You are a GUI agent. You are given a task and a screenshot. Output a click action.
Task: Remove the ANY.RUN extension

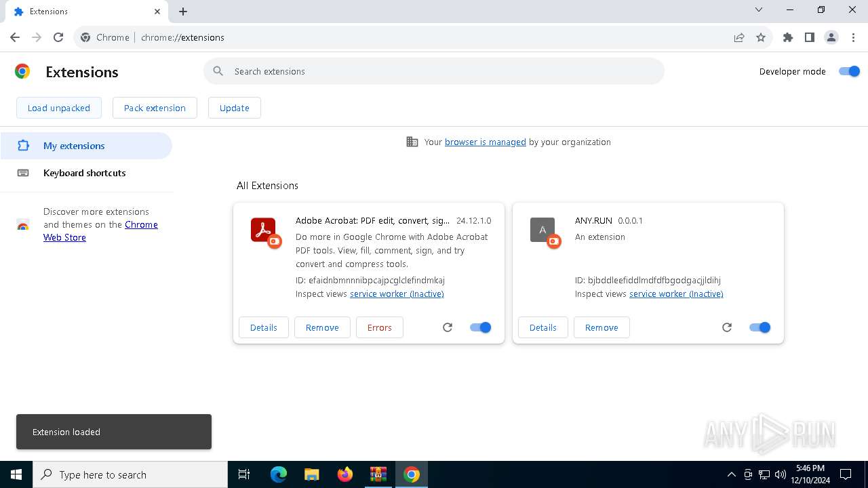click(x=601, y=327)
